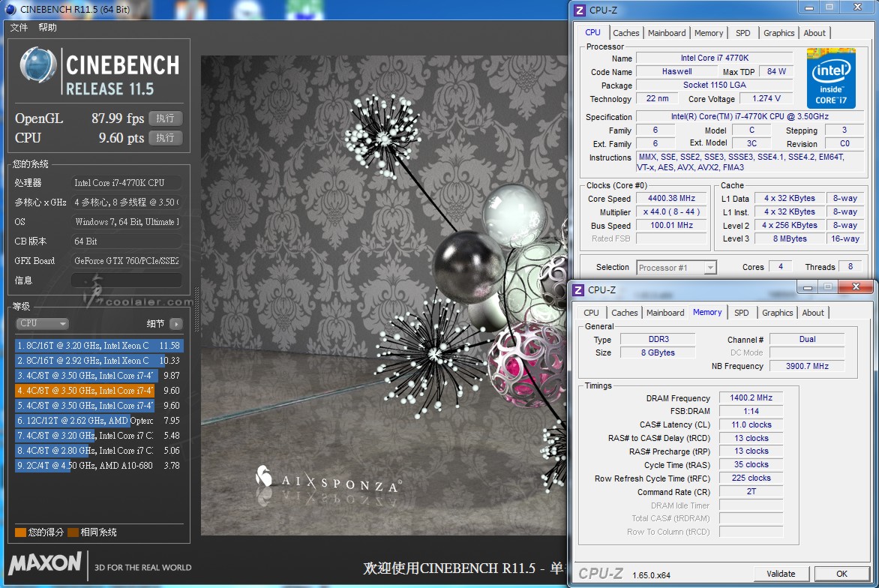
Task: Switch to About tab in the upper CPU-Z window
Action: [x=814, y=33]
